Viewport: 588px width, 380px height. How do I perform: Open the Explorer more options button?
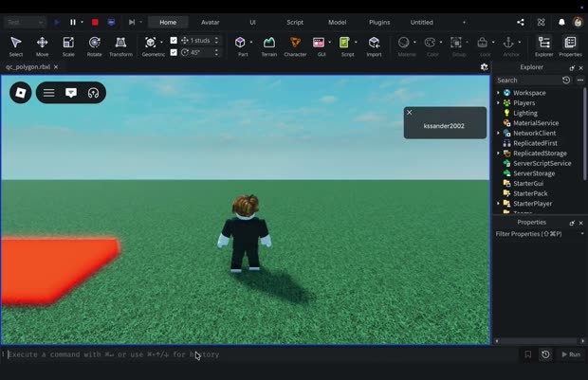click(x=580, y=81)
